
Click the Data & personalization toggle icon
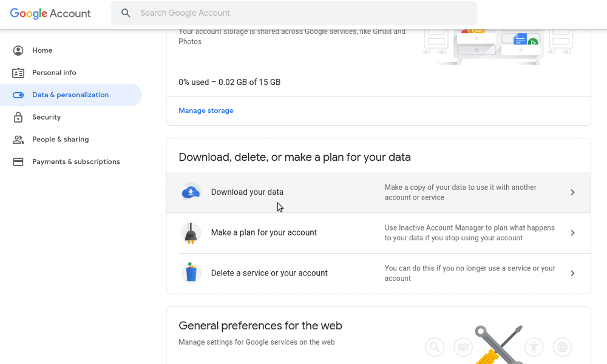point(18,95)
